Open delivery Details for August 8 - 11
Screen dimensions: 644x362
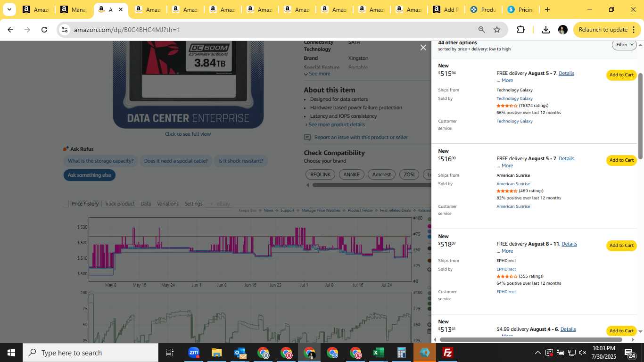[x=569, y=244]
